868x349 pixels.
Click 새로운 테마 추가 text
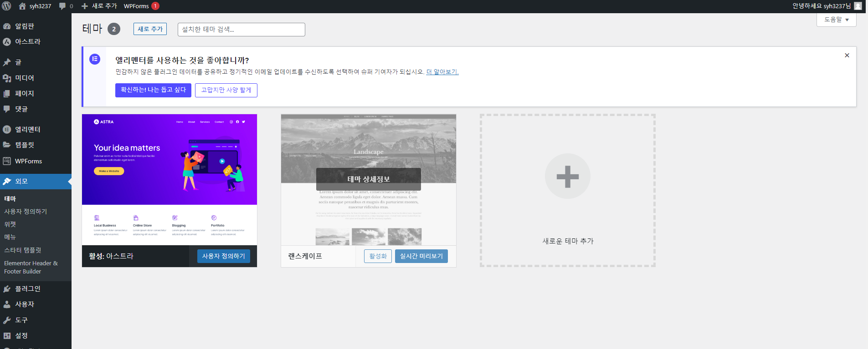tap(568, 241)
